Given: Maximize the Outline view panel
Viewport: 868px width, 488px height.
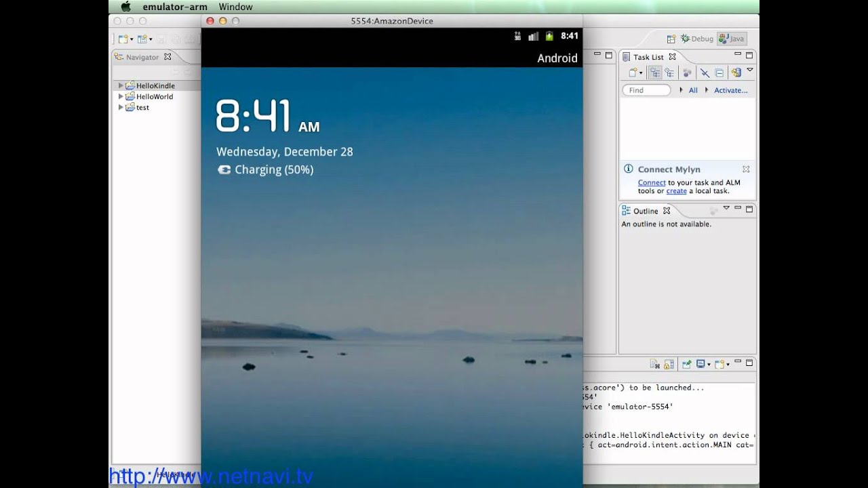Looking at the screenshot, I should pyautogui.click(x=749, y=209).
